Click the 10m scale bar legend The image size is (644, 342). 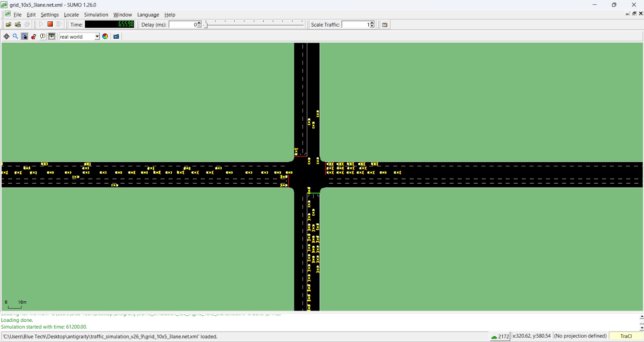pos(15,304)
